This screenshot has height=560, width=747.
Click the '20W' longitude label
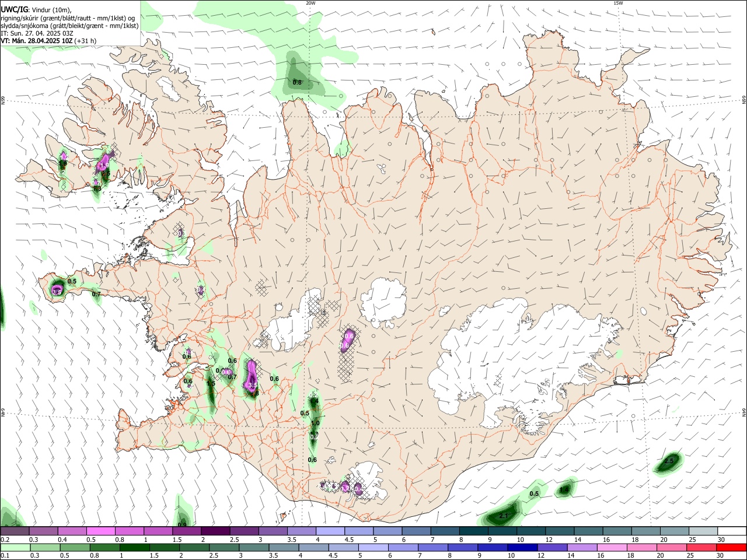(x=310, y=3)
